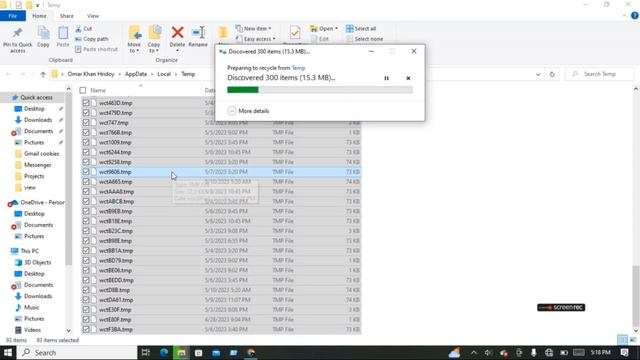Click the microphone tray icon
Viewport: 640px width, 360px height.
coord(533,352)
